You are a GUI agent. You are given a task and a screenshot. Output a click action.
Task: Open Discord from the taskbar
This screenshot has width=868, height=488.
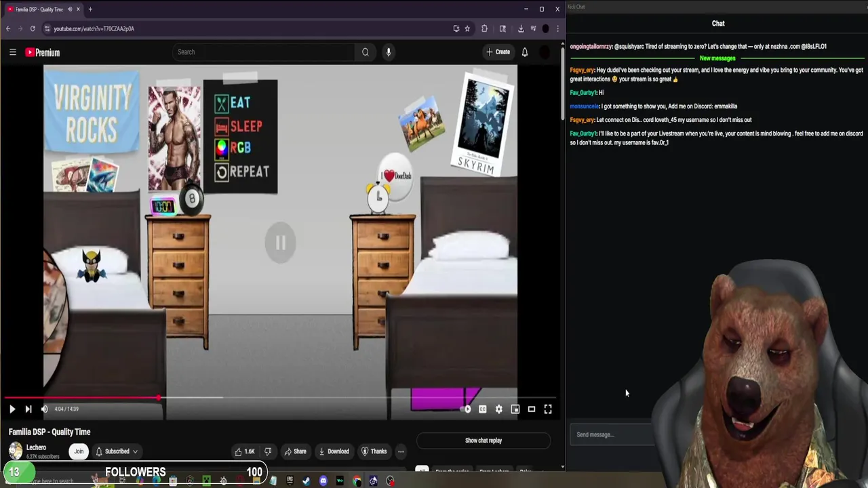323,481
